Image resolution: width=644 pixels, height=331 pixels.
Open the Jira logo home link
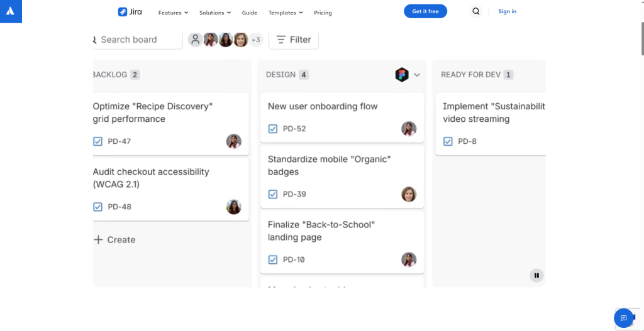pos(130,12)
